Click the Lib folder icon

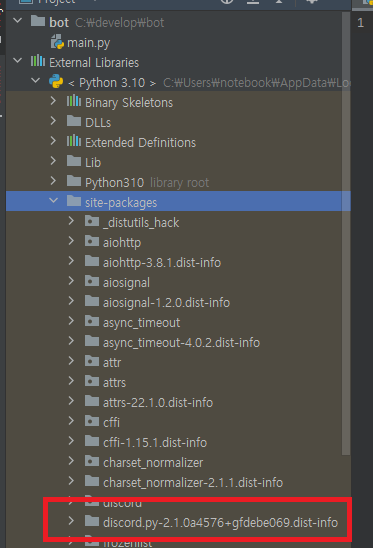[x=74, y=161]
